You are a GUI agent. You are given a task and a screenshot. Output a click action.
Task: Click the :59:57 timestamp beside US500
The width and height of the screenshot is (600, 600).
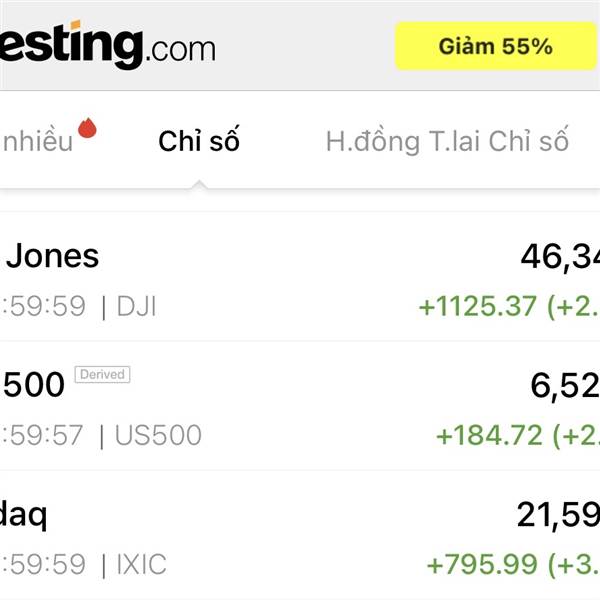pos(43,435)
